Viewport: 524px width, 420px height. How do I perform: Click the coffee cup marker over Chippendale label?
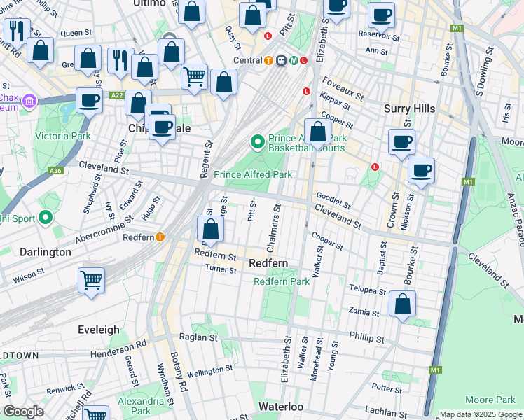click(163, 127)
